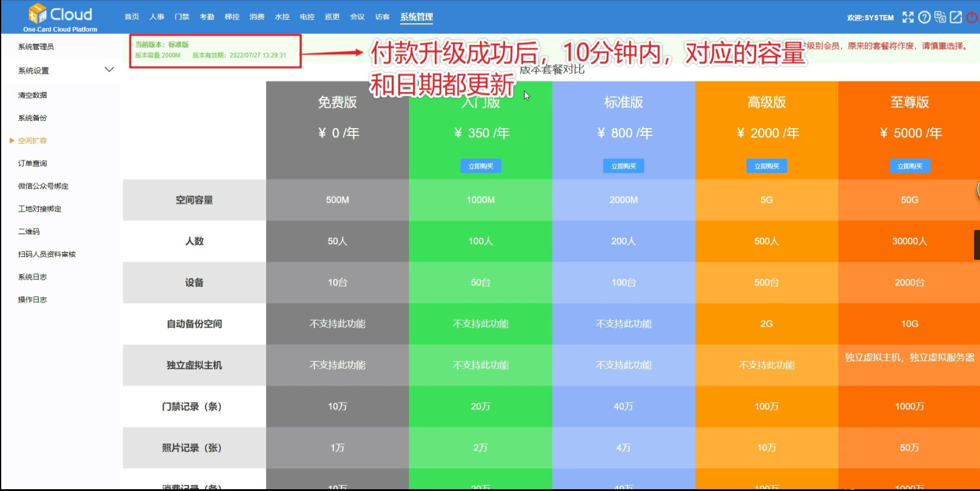Screen dimensions: 980x491
Task: Open the 考勤 menu
Action: click(x=207, y=17)
